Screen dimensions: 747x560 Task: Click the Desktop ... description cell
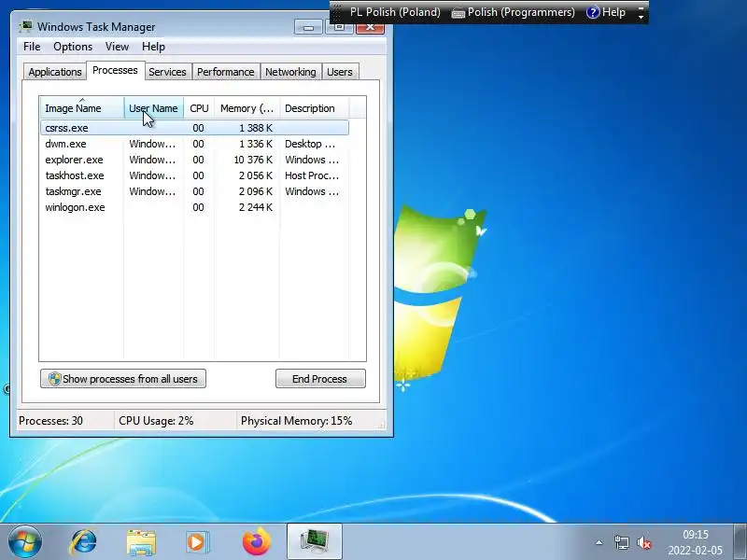310,144
